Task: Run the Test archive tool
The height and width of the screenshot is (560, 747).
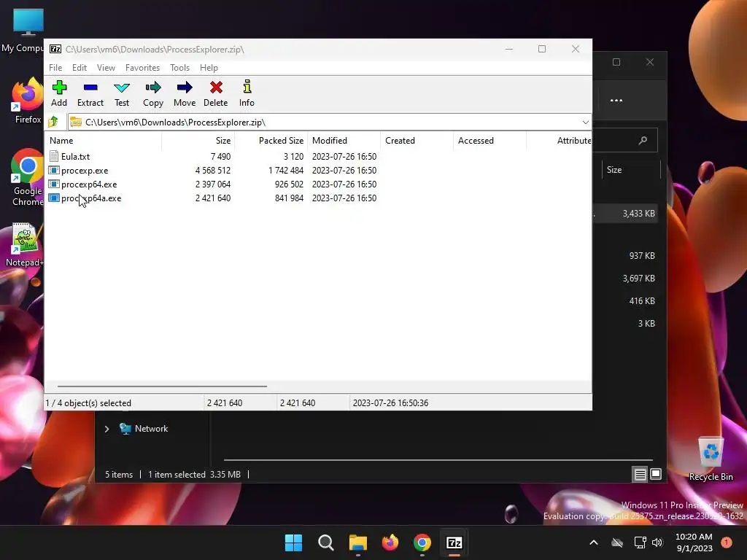Action: 122,87
